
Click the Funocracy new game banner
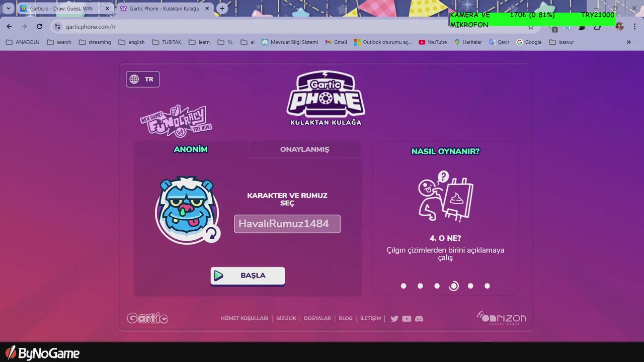[x=176, y=121]
